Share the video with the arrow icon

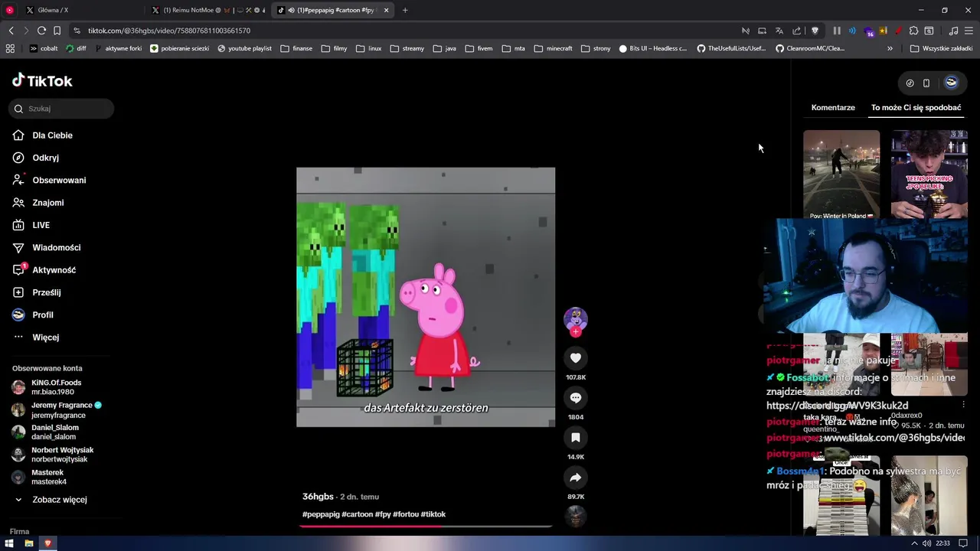click(x=576, y=478)
